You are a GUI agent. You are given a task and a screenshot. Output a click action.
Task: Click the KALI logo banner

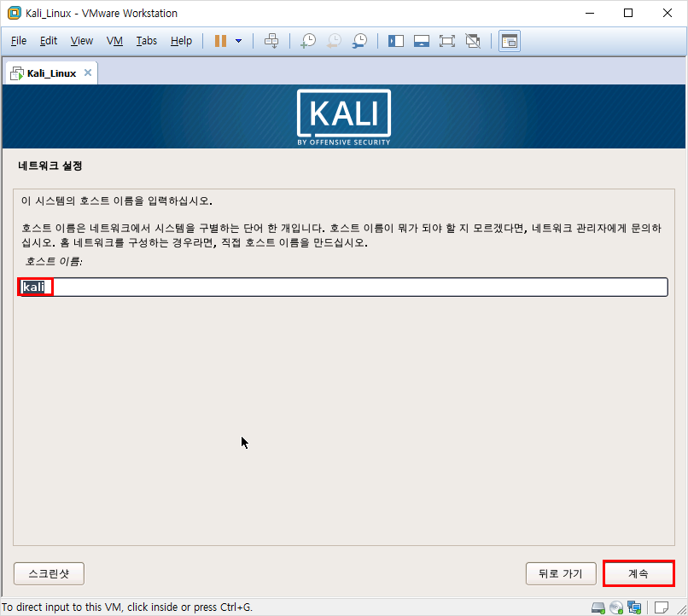click(x=343, y=118)
